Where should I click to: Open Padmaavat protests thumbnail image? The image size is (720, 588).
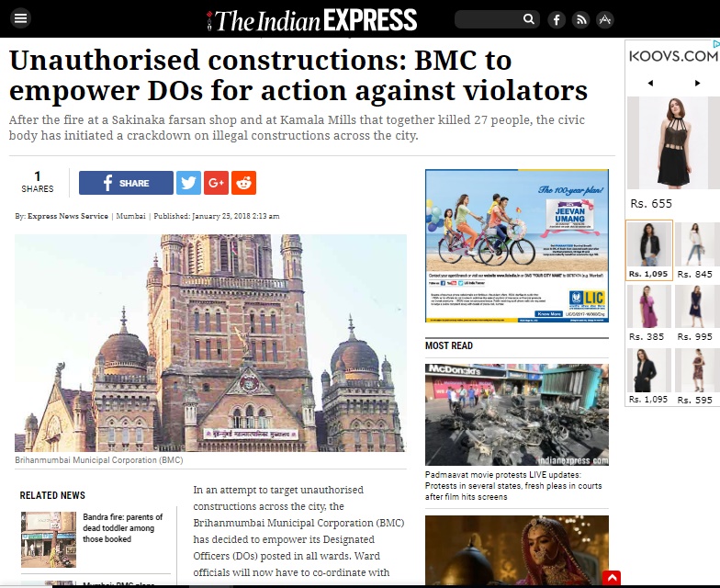coord(516,415)
